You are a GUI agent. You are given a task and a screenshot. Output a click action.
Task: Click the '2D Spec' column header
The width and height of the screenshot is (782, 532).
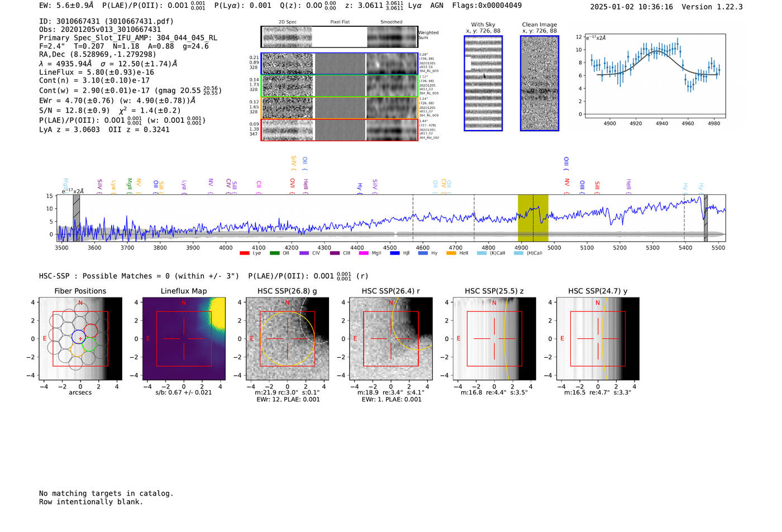click(x=288, y=22)
